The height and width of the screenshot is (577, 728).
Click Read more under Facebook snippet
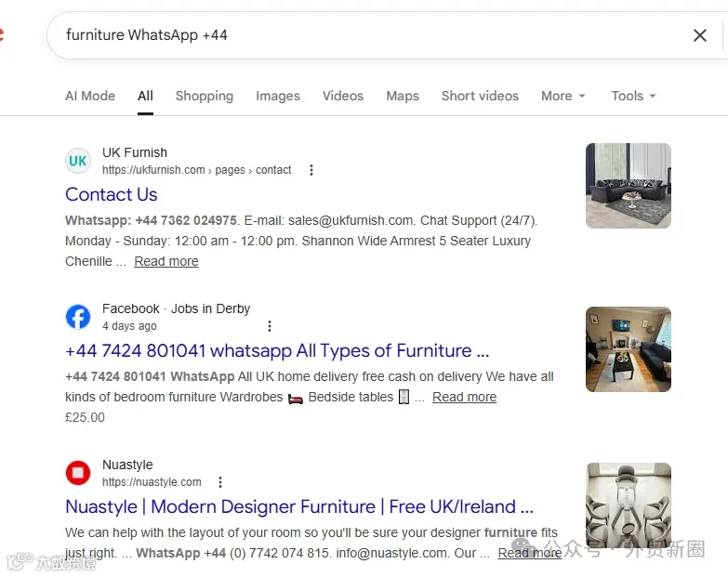click(x=464, y=397)
